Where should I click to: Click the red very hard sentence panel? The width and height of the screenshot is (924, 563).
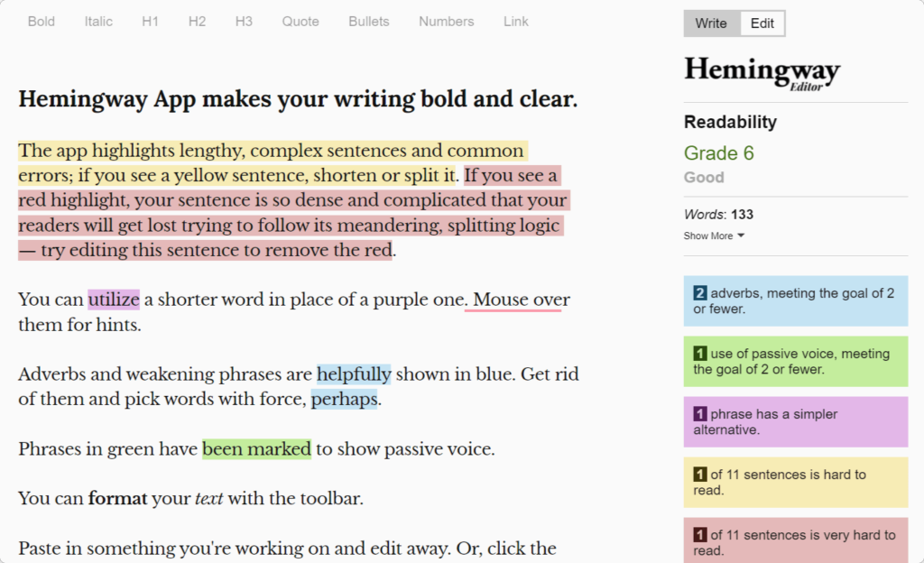point(794,540)
